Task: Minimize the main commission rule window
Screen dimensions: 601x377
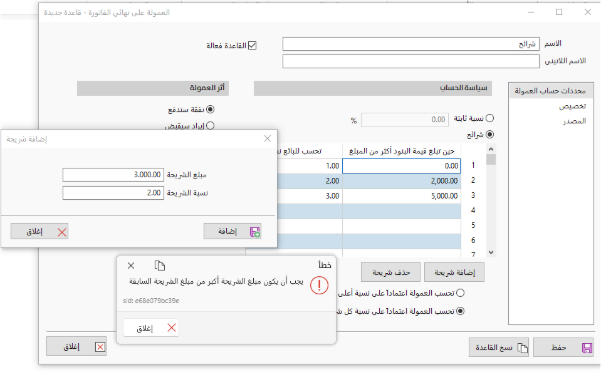Action: click(x=530, y=12)
